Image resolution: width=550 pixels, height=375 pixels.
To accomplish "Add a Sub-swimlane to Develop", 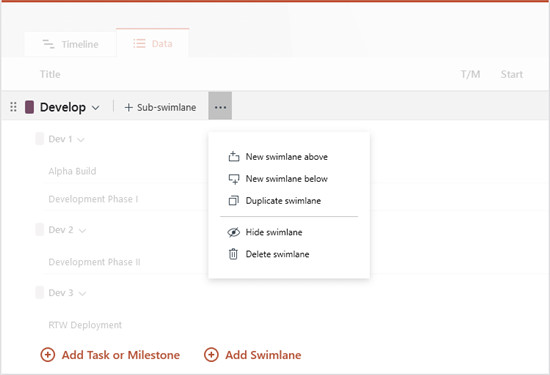I will click(x=160, y=107).
